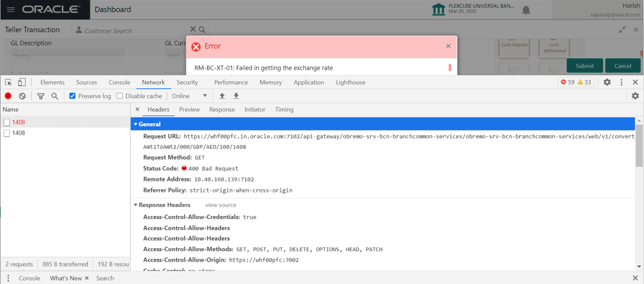Click the Flexcube bank branch icon
Screen dimensions: 644x284
point(439,9)
